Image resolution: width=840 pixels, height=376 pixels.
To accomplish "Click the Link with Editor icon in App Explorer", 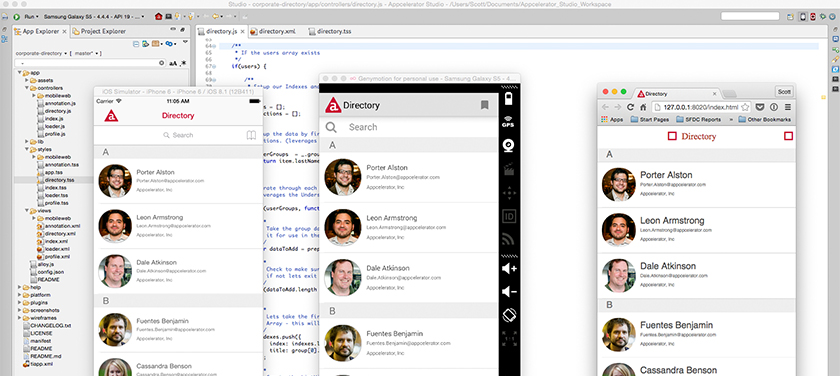I will click(x=145, y=43).
